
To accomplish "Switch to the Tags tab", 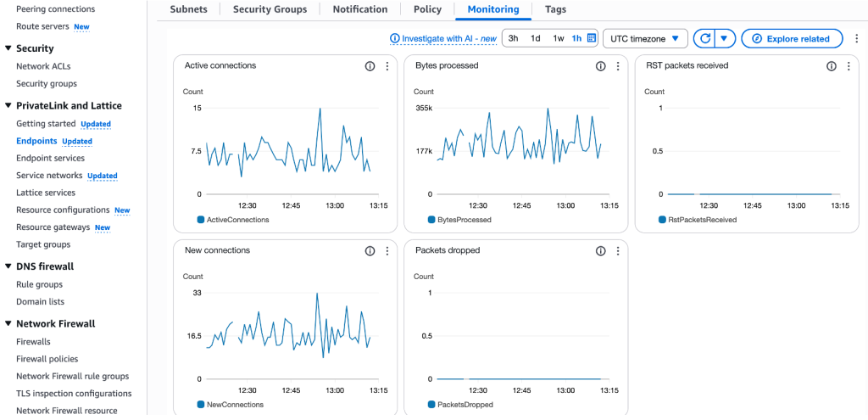I will click(x=555, y=9).
